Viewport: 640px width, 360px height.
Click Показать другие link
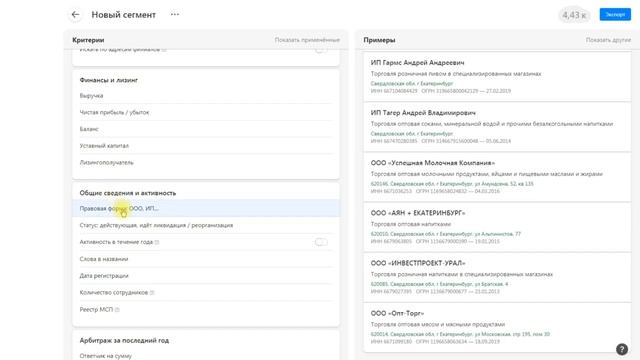608,40
